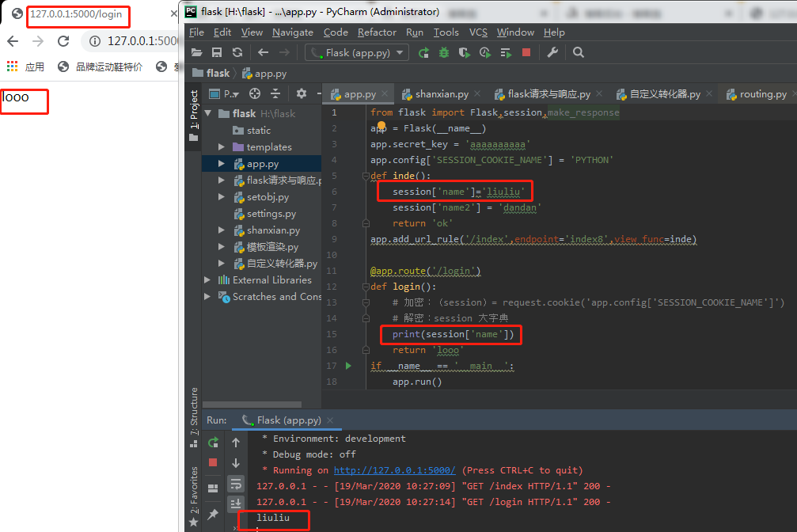Open Flask (app.py) run configuration dropdown
Image resolution: width=797 pixels, height=532 pixels.
coord(357,52)
